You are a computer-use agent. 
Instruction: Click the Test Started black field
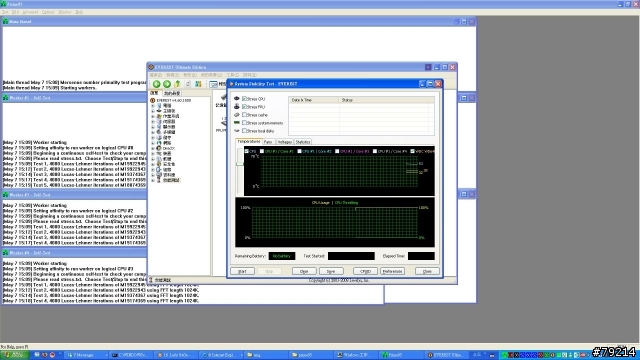click(x=351, y=256)
